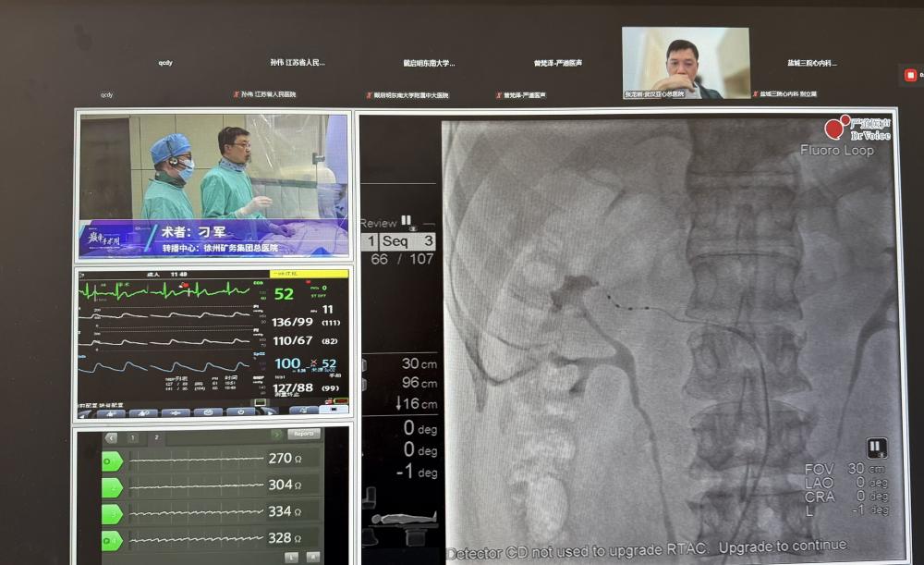
Task: Click the Review pause icon
Action: pyautogui.click(x=406, y=221)
